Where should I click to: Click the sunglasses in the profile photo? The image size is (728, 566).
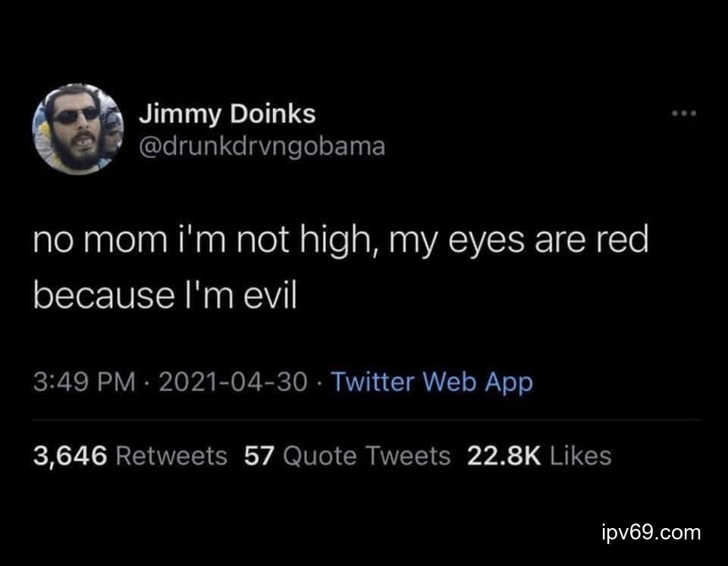[x=75, y=115]
